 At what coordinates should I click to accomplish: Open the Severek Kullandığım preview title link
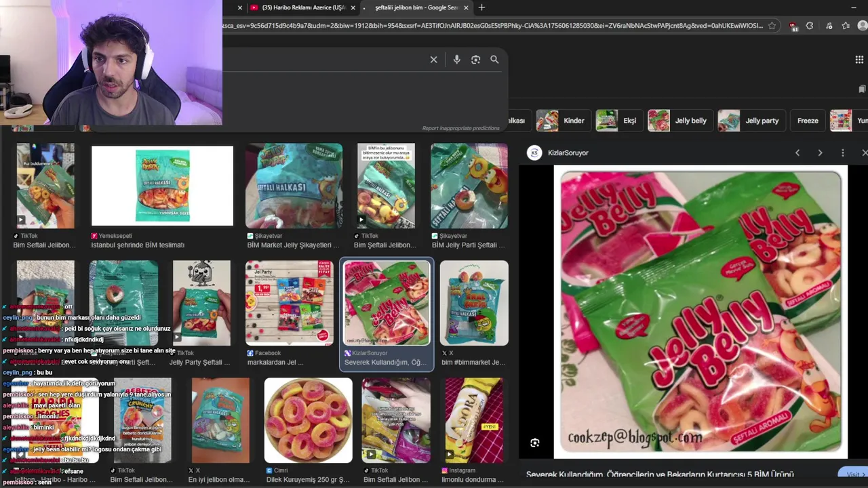click(x=660, y=474)
